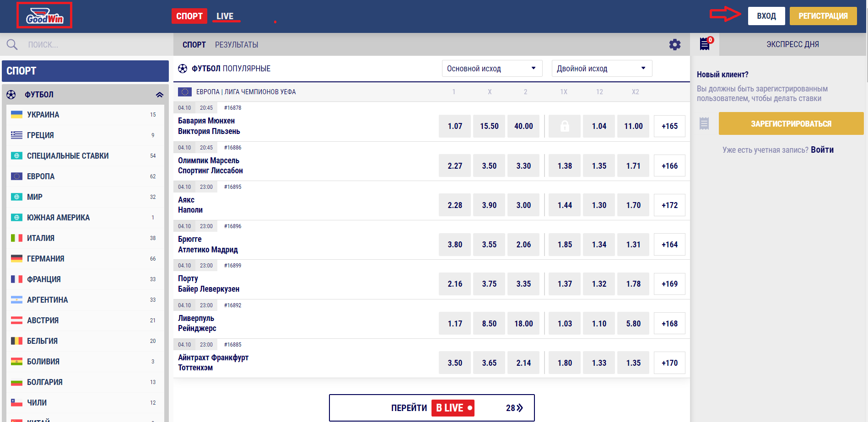Click the Europe flag beside Лига Чемпионов

[x=184, y=92]
